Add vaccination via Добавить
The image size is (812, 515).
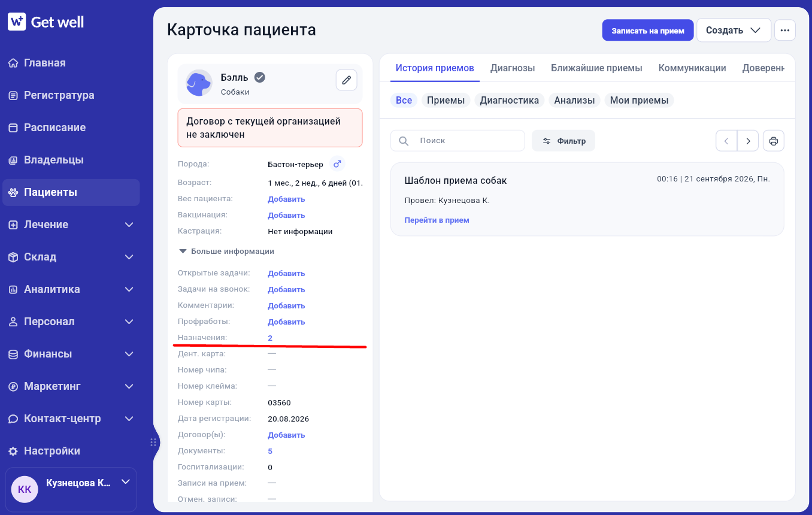(x=286, y=215)
